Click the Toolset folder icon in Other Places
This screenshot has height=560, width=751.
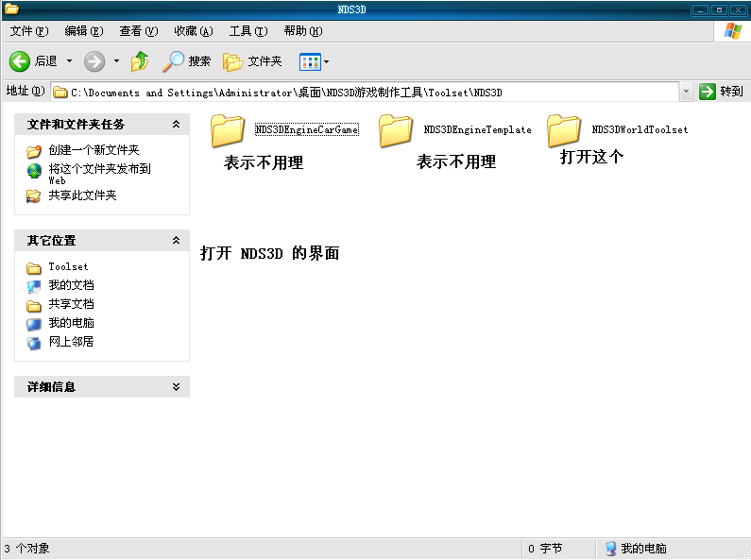click(x=33, y=268)
